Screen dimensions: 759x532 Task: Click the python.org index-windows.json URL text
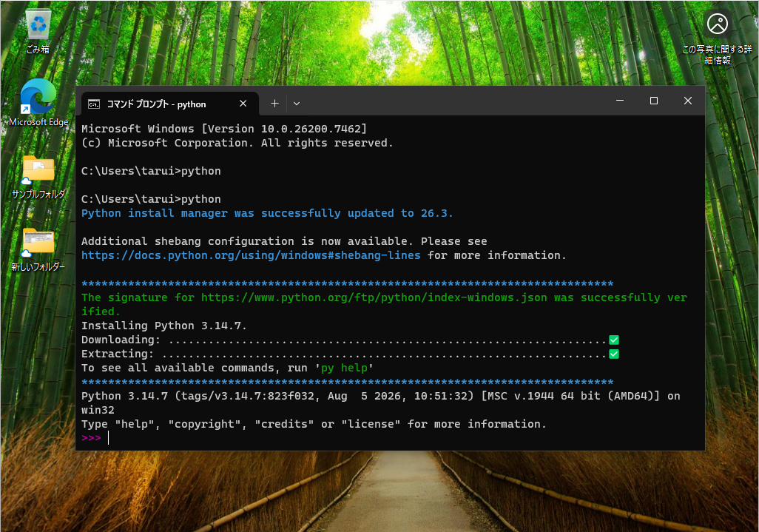tap(374, 297)
